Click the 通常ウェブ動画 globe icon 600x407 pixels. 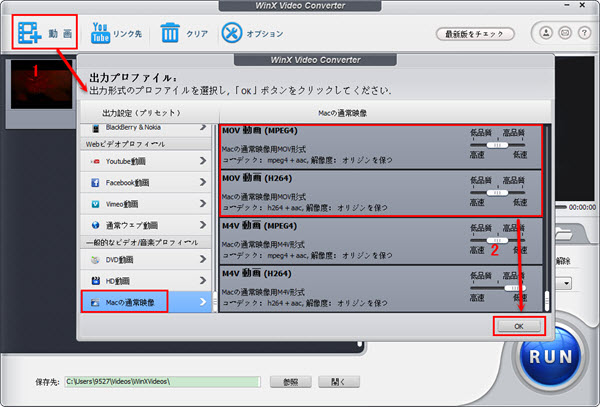click(95, 225)
